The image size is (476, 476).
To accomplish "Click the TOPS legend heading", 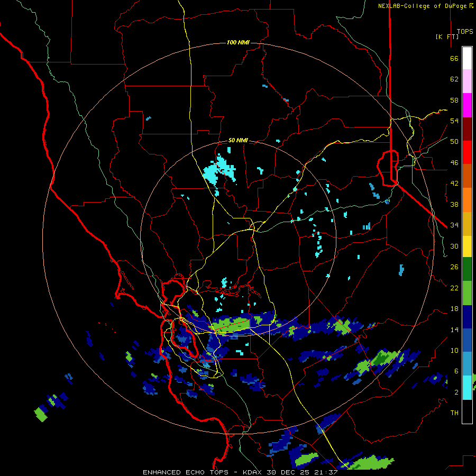I will (x=465, y=32).
